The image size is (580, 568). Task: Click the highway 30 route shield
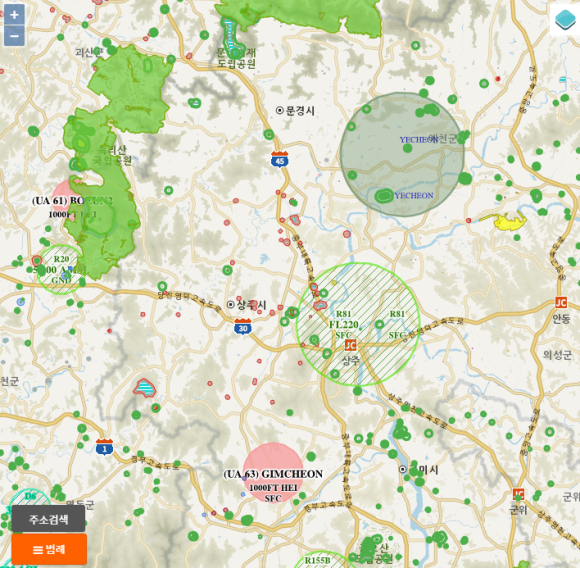pyautogui.click(x=243, y=327)
